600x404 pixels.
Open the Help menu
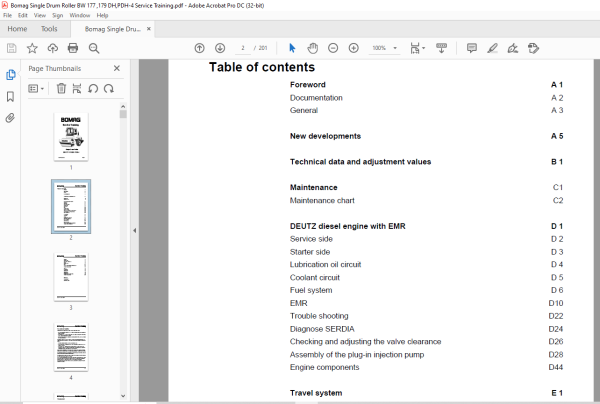102,15
